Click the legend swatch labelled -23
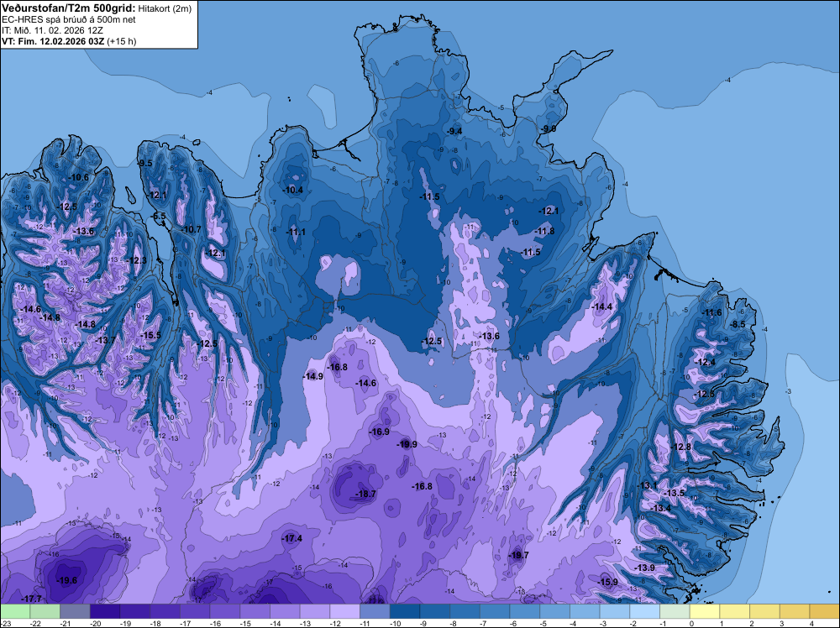840x628 pixels. [x=15, y=611]
